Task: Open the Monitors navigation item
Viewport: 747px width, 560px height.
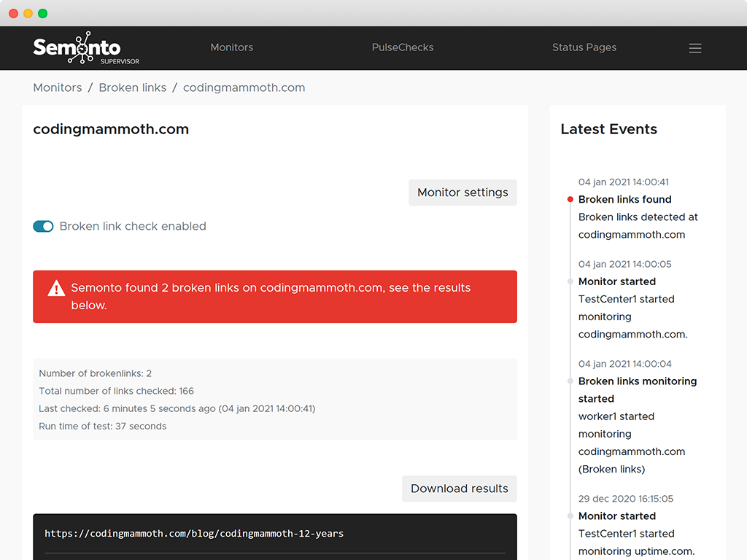Action: point(231,47)
